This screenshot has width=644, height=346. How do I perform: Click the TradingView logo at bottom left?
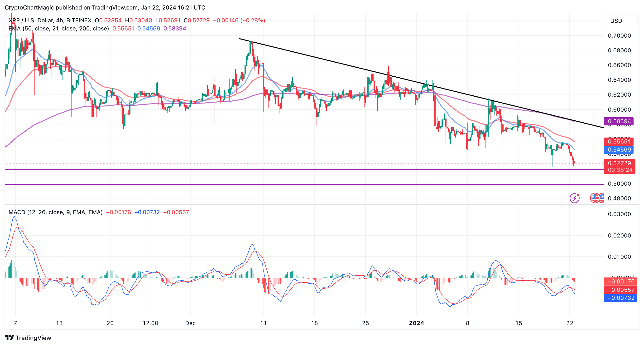coord(28,338)
